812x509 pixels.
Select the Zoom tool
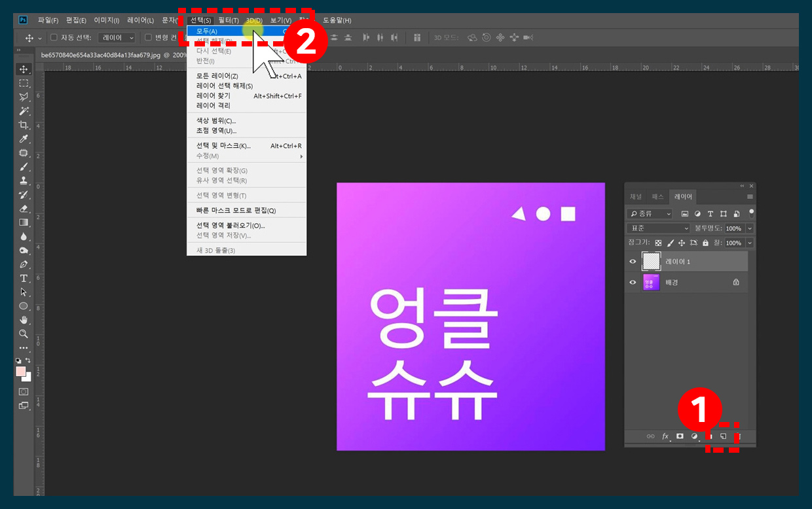[x=24, y=334]
